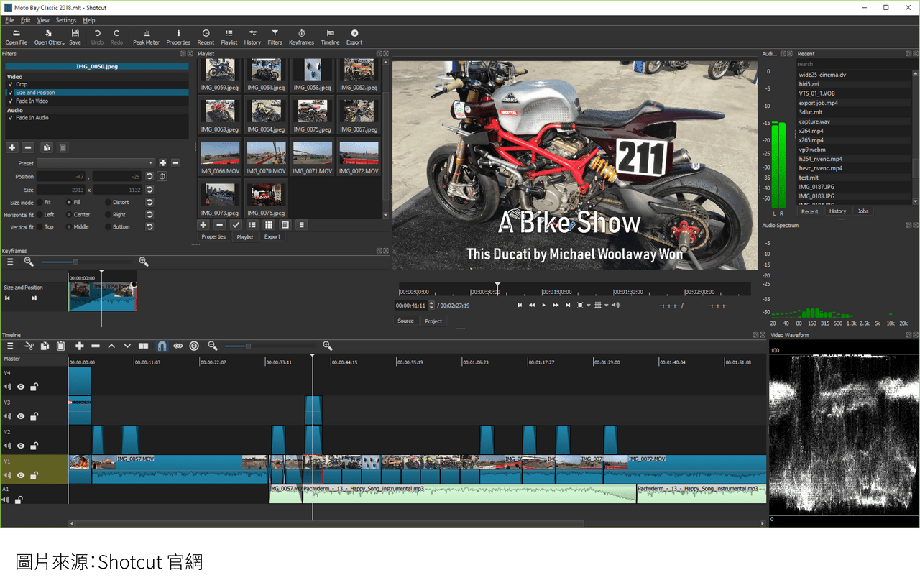The height and width of the screenshot is (588, 920).
Task: Enable Ripple All Tracks target icon
Action: pos(194,346)
